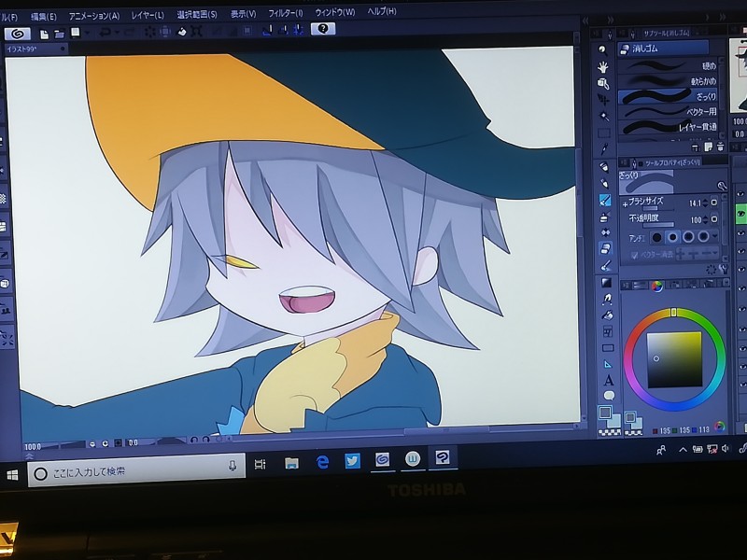
Task: Select the Gradient tool
Action: [606, 283]
